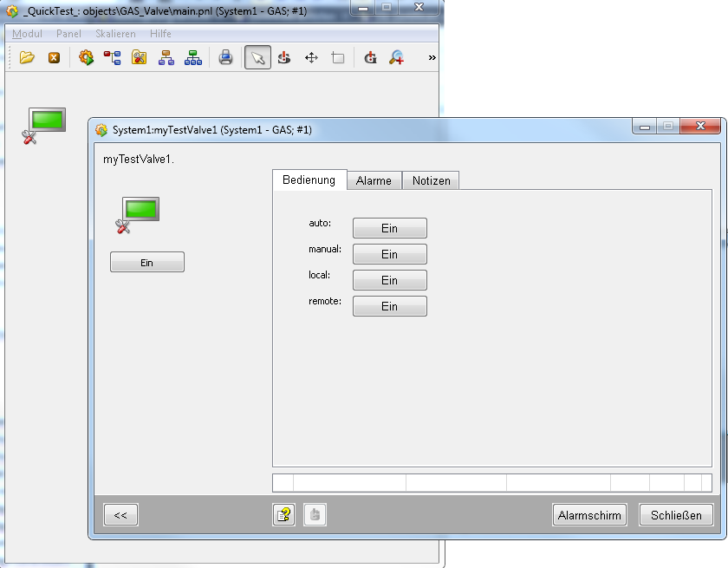
Task: Click the yellow help icon in bottom bar
Action: (x=283, y=515)
